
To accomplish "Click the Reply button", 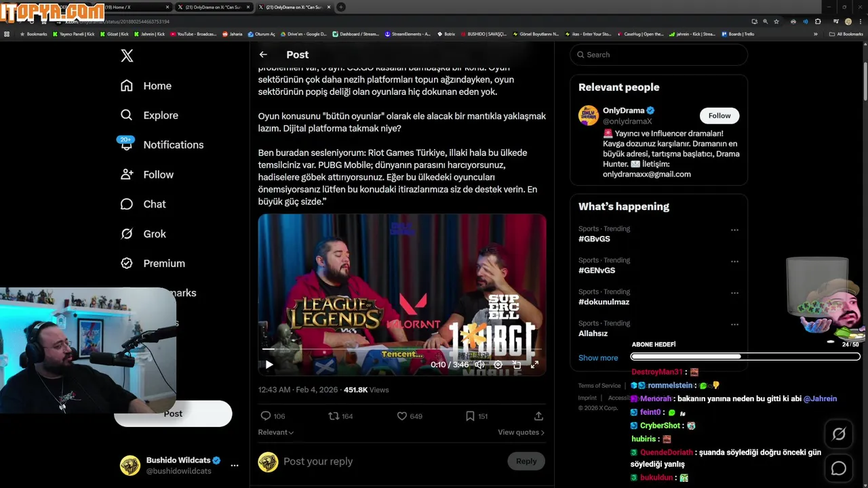I will [526, 462].
